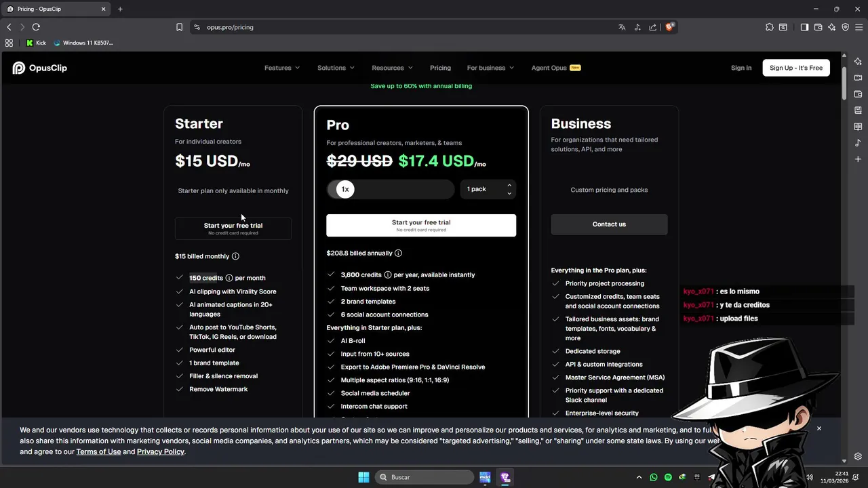Open the Pricing nav link
868x488 pixels.
coord(440,68)
